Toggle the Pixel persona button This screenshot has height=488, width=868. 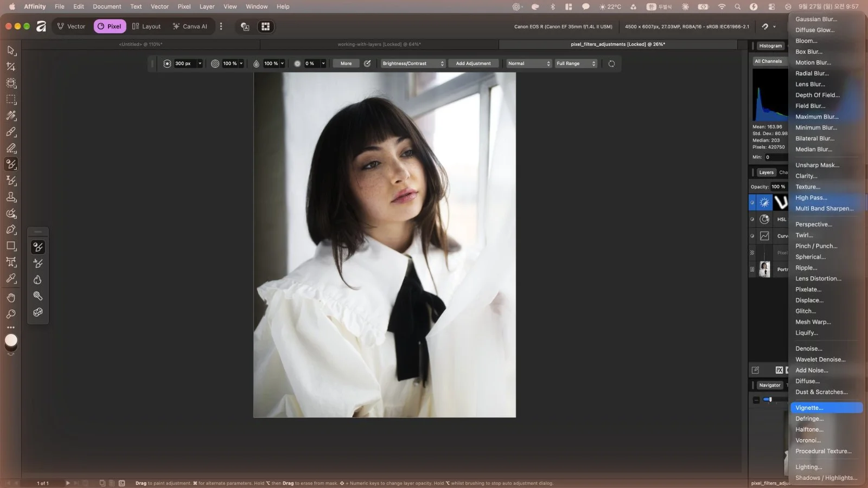110,26
